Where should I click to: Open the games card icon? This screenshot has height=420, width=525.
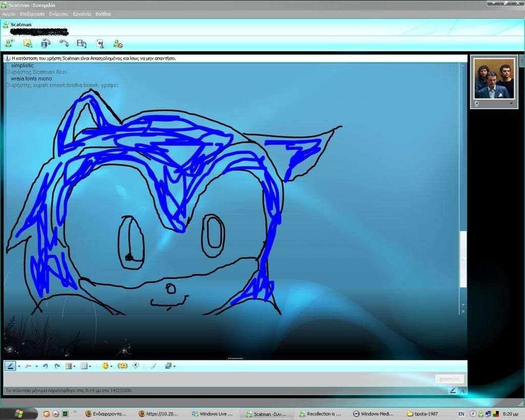pyautogui.click(x=99, y=44)
